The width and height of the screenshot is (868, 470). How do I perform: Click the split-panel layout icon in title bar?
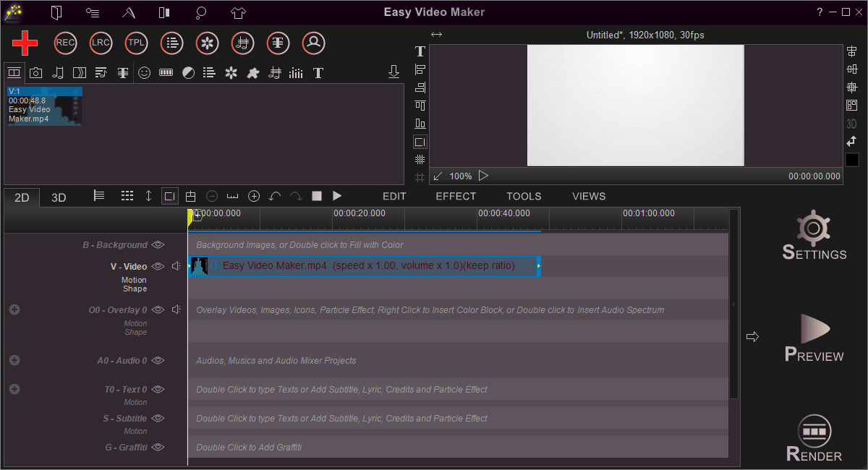click(x=165, y=12)
